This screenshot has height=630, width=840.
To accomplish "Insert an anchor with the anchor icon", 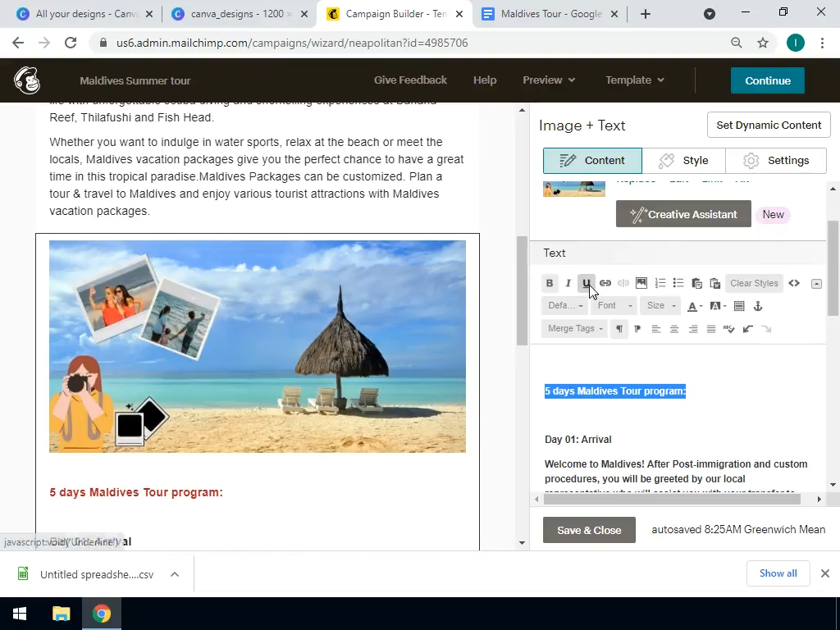I will (757, 307).
